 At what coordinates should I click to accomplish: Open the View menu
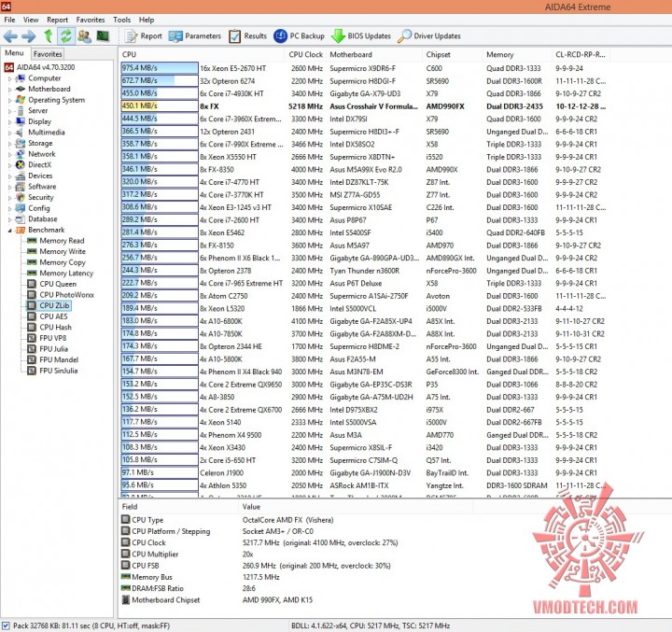[31, 20]
